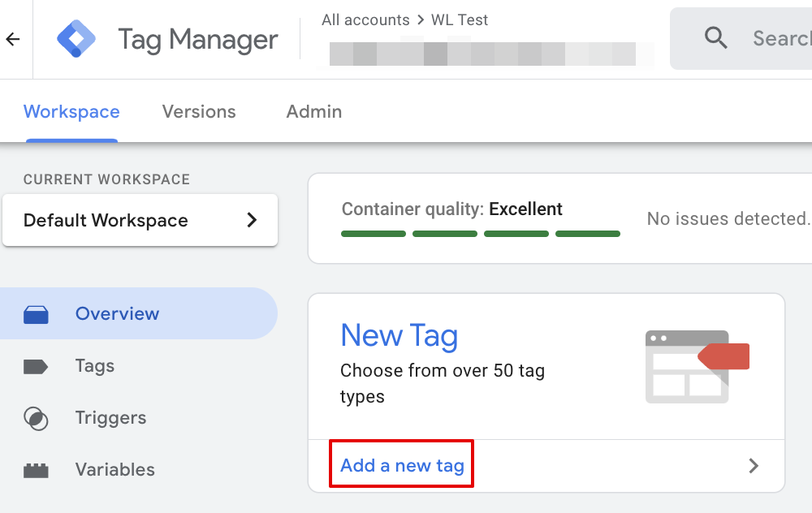The width and height of the screenshot is (812, 513).
Task: Click the Overview sidebar icon
Action: (x=36, y=314)
